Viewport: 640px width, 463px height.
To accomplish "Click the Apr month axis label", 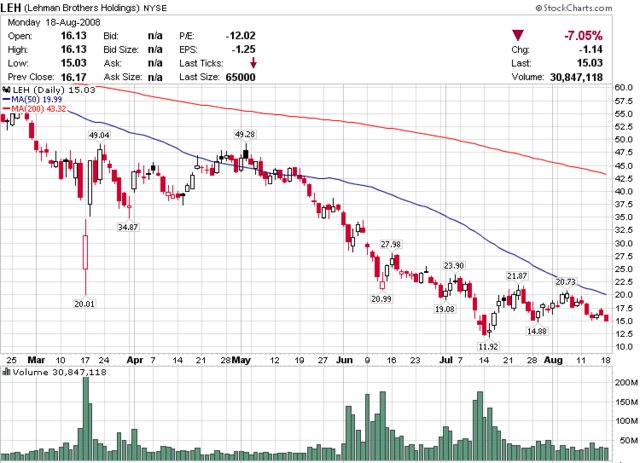I will [x=135, y=360].
